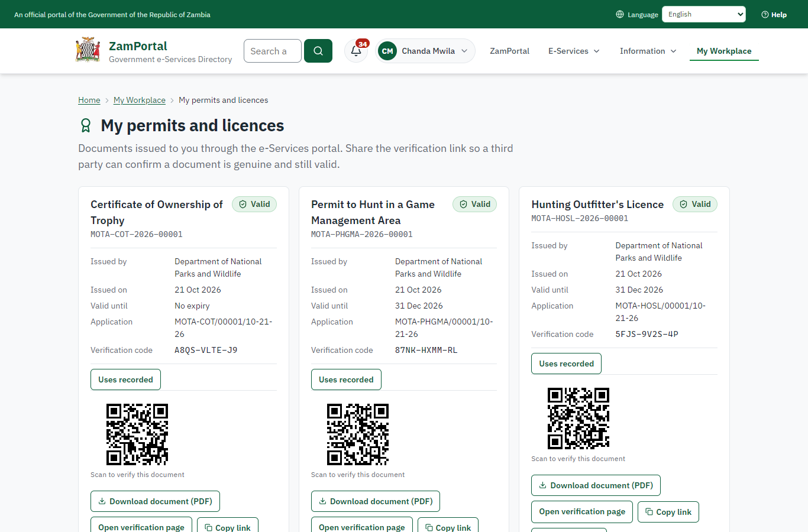Click the green search magnifier button
The image size is (808, 532).
click(x=318, y=51)
